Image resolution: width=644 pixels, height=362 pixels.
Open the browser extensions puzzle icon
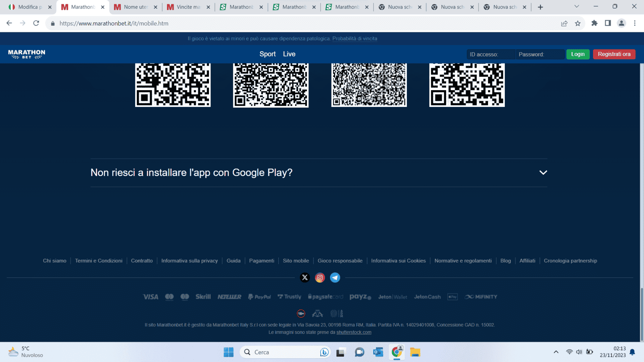coord(595,24)
